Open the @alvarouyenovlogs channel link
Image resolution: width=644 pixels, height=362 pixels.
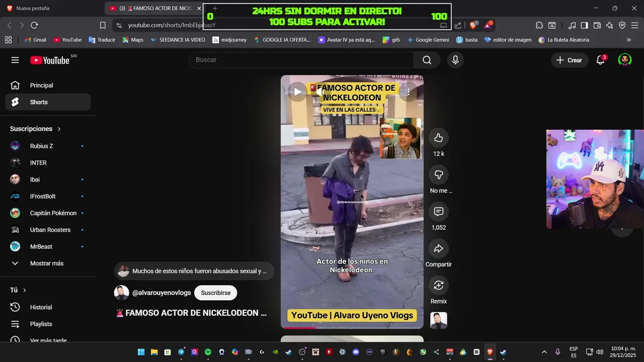162,293
